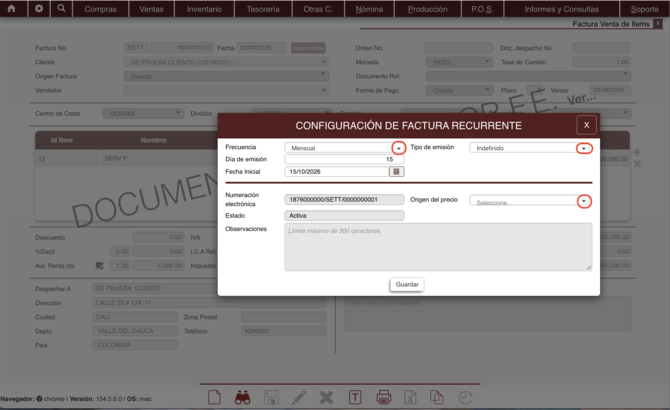This screenshot has height=410, width=670.
Task: Click the Día de emisión field
Action: pos(344,159)
